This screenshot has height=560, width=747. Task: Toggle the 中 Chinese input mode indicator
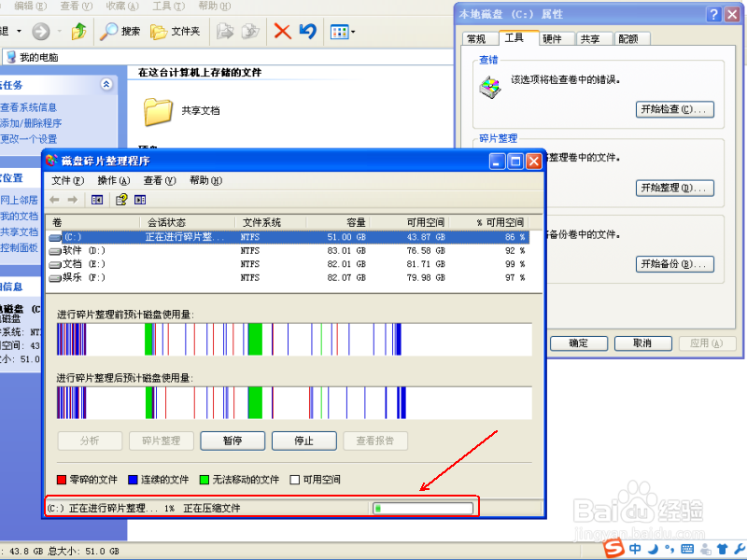point(635,549)
